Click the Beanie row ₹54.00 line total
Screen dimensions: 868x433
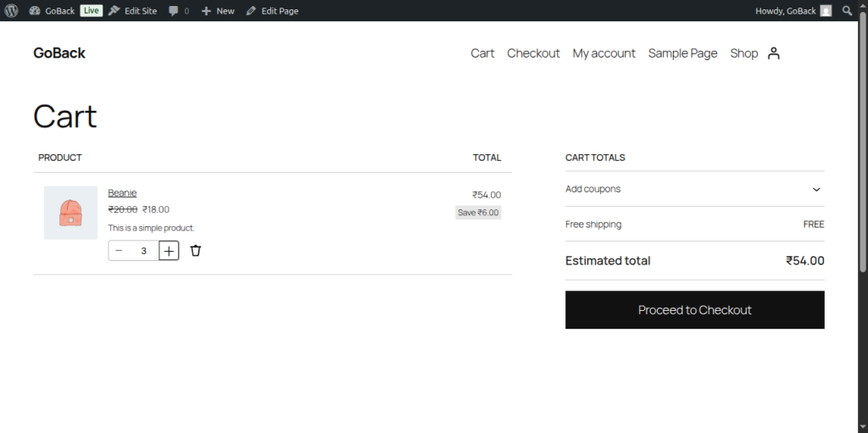(x=487, y=195)
